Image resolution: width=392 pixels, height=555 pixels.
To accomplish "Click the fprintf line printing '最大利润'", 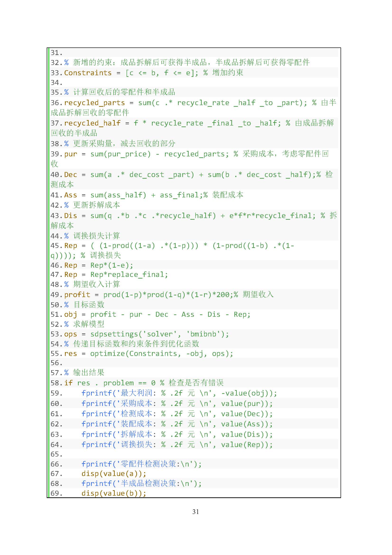I will click(179, 393).
